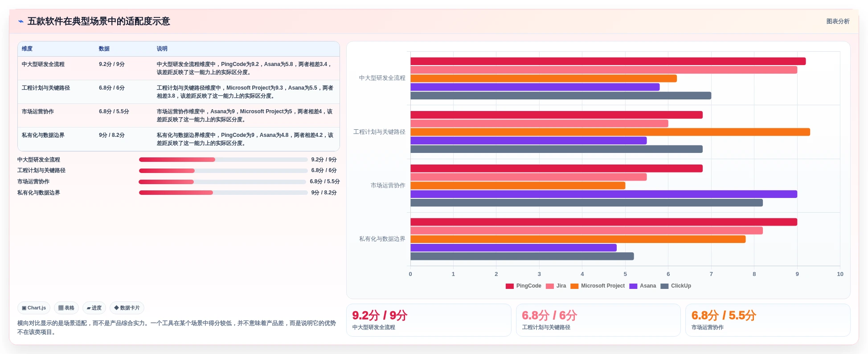Screen dimensions: 868x354
Task: Click the pink Jira bar in 中大型研发全流程 group
Action: point(604,70)
